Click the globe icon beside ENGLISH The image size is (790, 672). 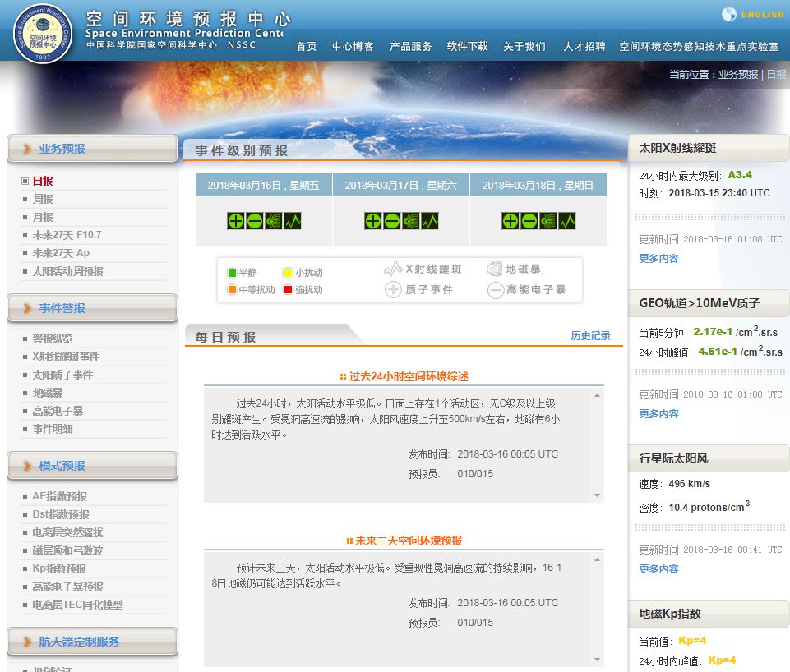pyautogui.click(x=729, y=14)
